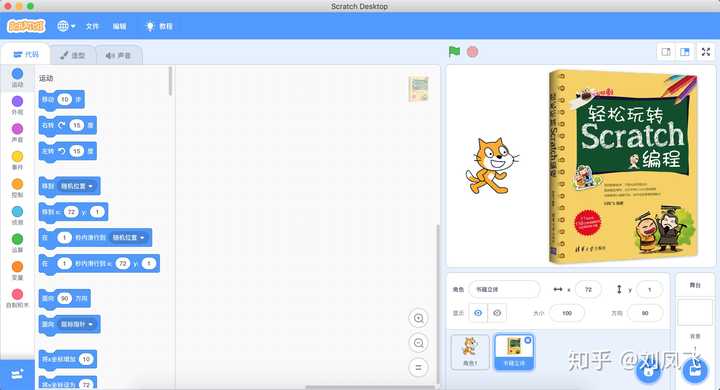The height and width of the screenshot is (390, 720).
Task: Expand mouse pointer dropdown in point-towards block
Action: 77,324
